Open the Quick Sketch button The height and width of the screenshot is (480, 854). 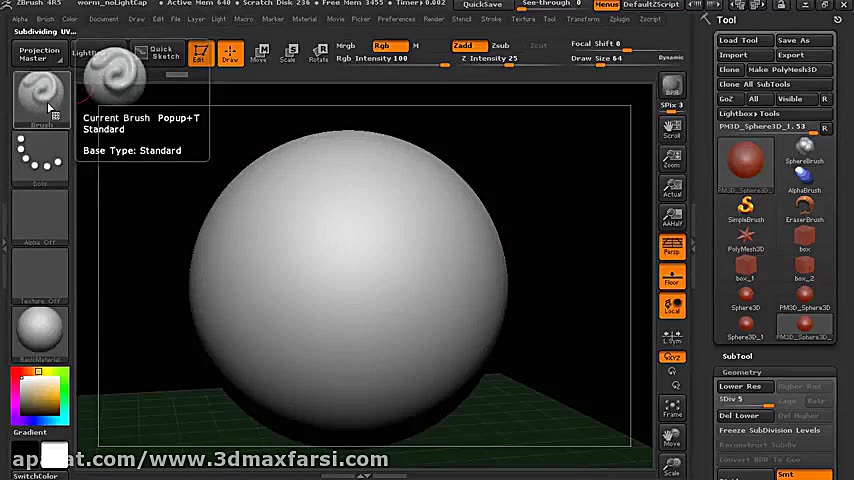[x=158, y=53]
